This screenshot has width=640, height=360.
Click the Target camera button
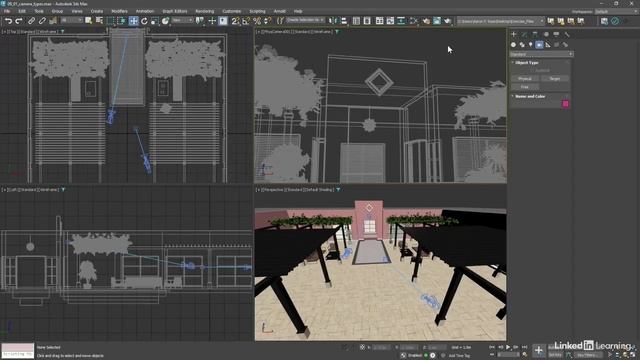pos(554,79)
